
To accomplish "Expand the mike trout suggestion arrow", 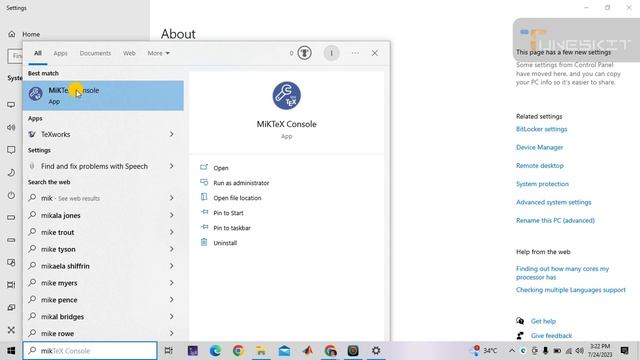I will point(171,232).
